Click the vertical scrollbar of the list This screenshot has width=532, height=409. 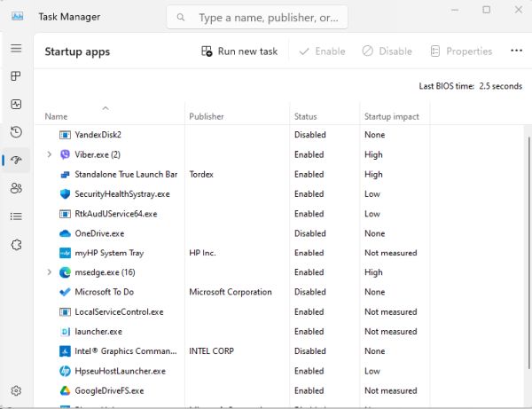528,253
